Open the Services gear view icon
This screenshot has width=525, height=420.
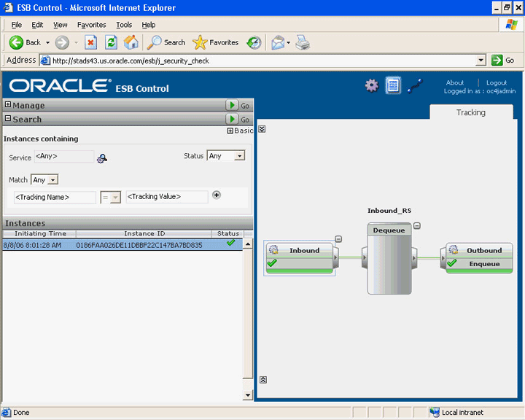point(372,85)
